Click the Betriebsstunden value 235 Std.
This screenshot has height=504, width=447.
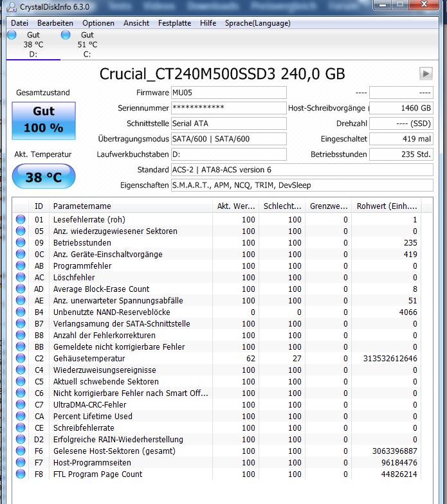(401, 154)
